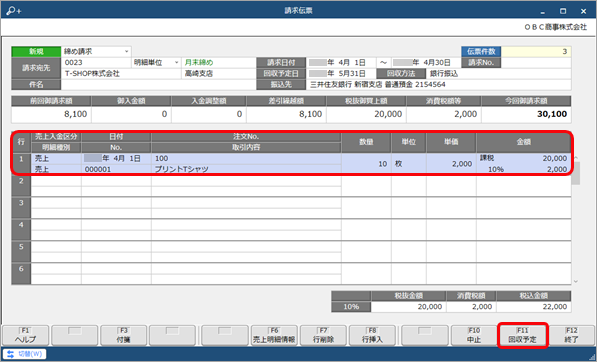Viewport: 597px width, 362px height.
Task: Open the 明細単位 detail unit dropdown
Action: pos(176,62)
